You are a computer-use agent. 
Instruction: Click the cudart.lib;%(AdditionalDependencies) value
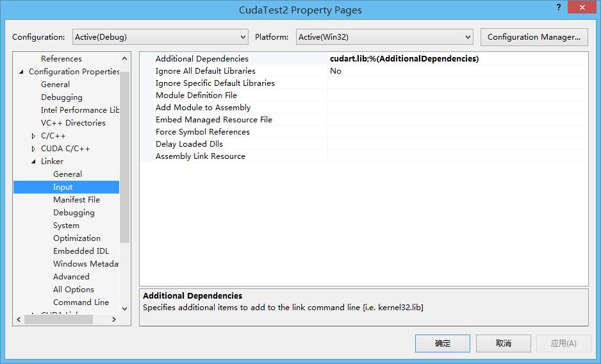tap(404, 59)
